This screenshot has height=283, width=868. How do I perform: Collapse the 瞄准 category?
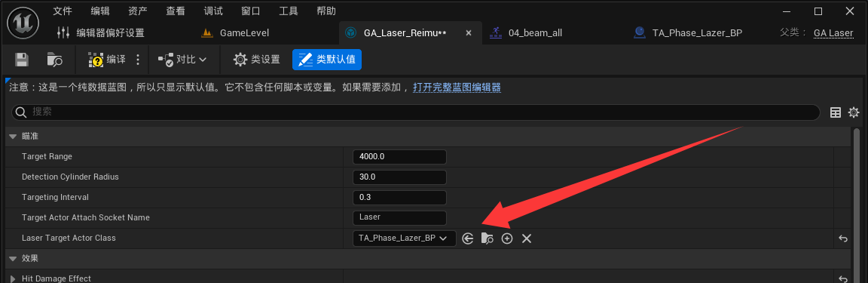[14, 137]
